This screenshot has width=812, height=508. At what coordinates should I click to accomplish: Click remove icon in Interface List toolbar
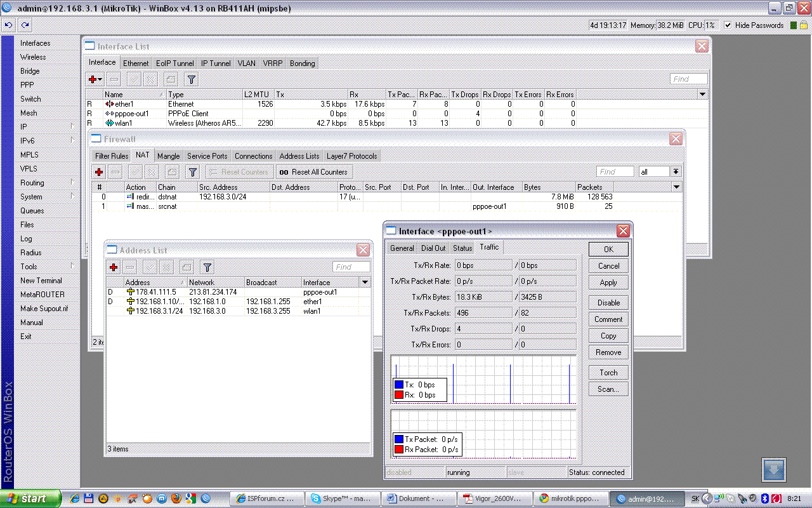coord(114,79)
